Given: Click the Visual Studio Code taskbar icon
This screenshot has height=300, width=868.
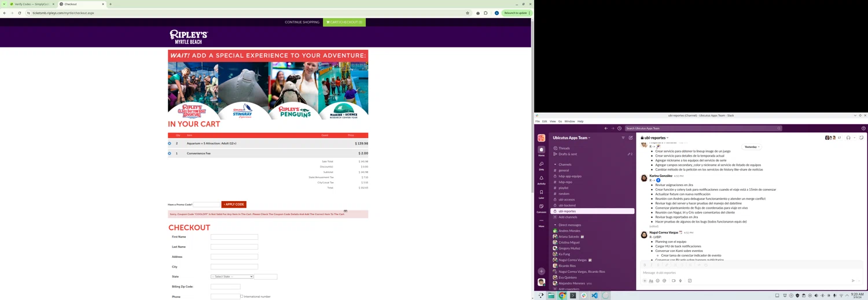Looking at the screenshot, I should click(x=594, y=295).
